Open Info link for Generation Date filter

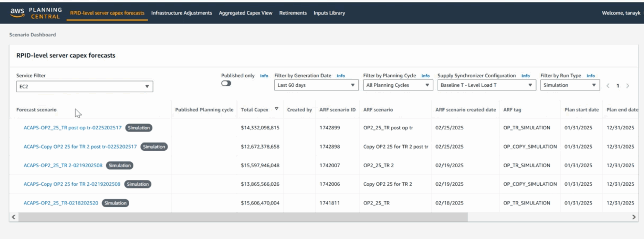click(341, 76)
